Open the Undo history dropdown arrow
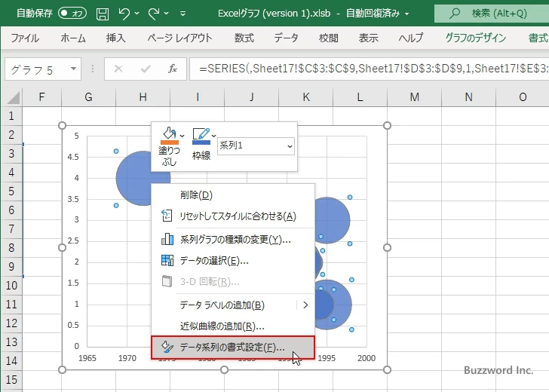This screenshot has height=392, width=549. (x=137, y=14)
